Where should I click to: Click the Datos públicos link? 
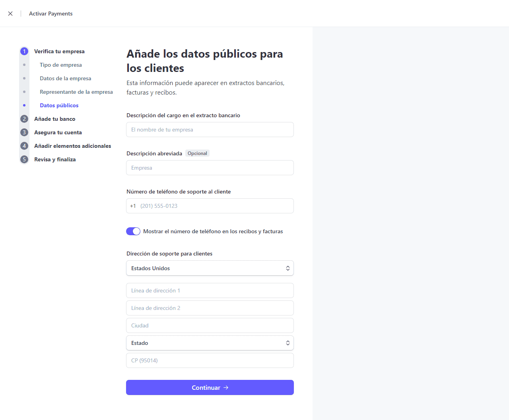59,105
